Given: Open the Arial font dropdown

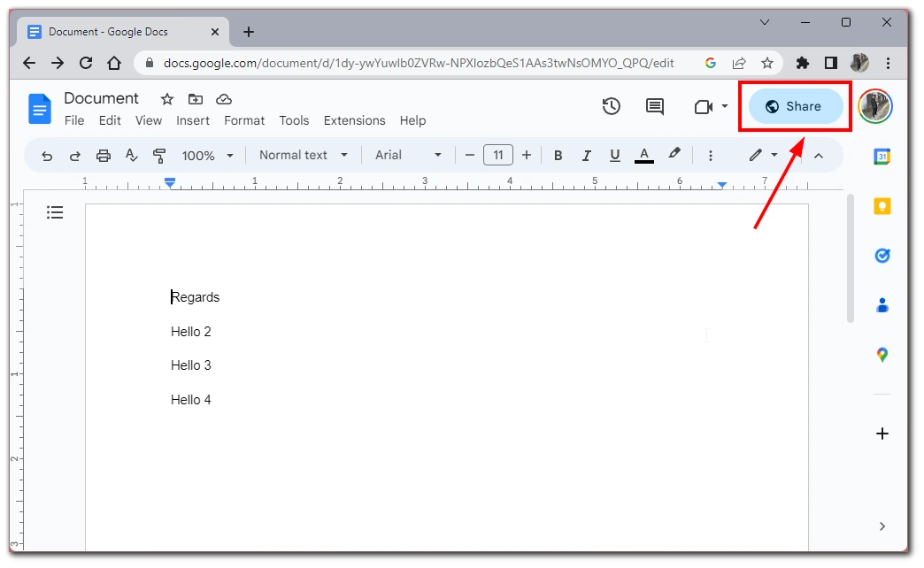Looking at the screenshot, I should tap(408, 155).
